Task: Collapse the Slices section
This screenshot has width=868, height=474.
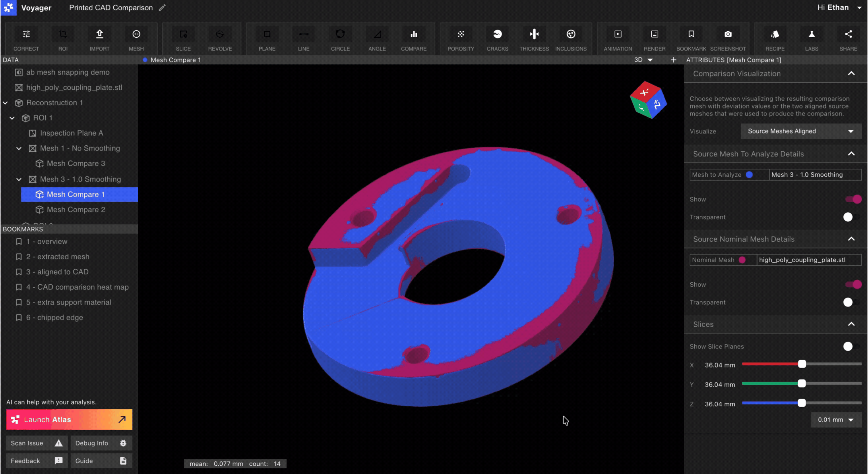Action: [851, 324]
